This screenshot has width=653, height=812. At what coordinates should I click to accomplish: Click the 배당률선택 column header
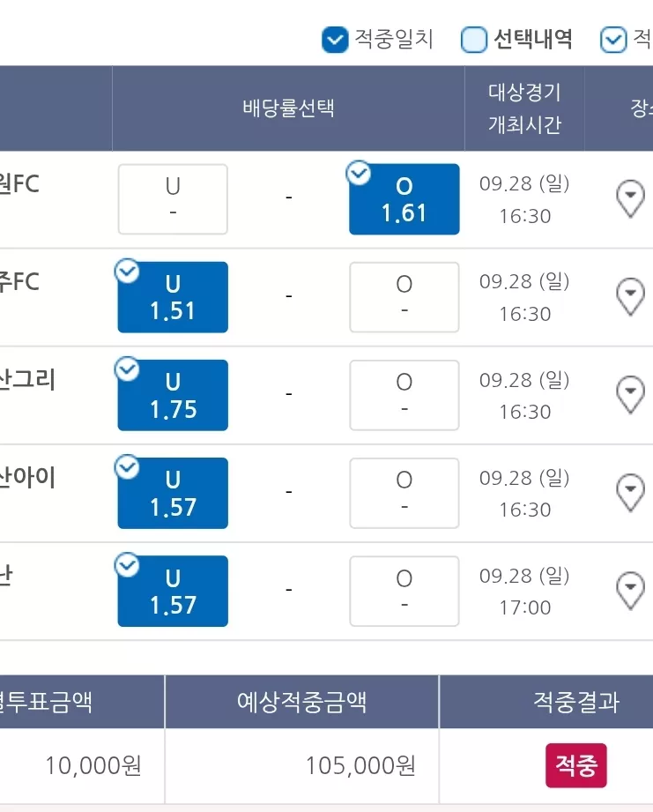(x=288, y=108)
